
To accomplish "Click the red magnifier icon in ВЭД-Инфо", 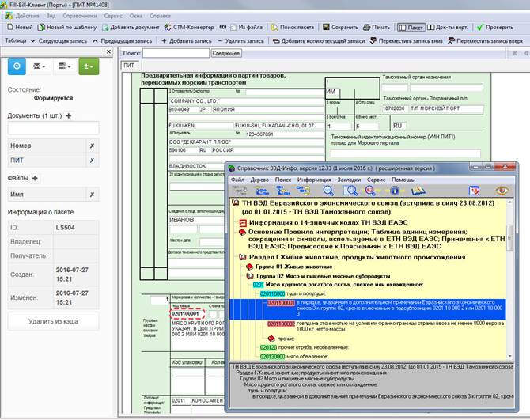I will click(x=370, y=191).
